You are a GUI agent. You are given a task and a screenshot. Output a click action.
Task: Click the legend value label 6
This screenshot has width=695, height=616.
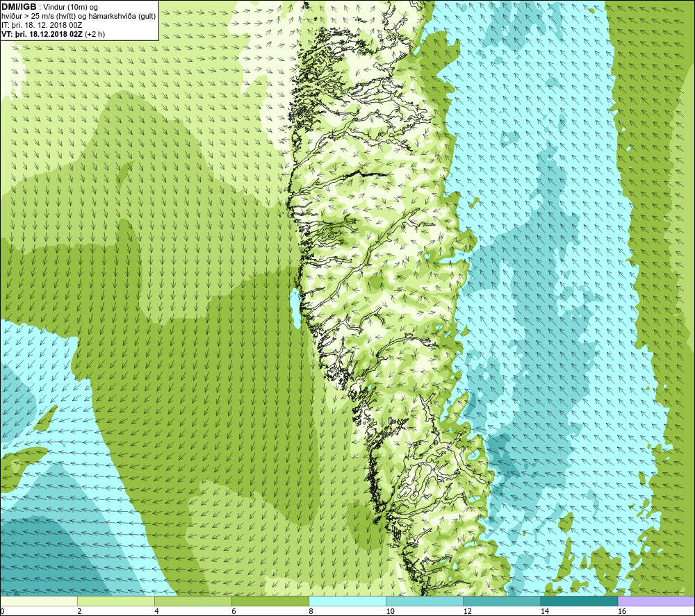tap(234, 612)
